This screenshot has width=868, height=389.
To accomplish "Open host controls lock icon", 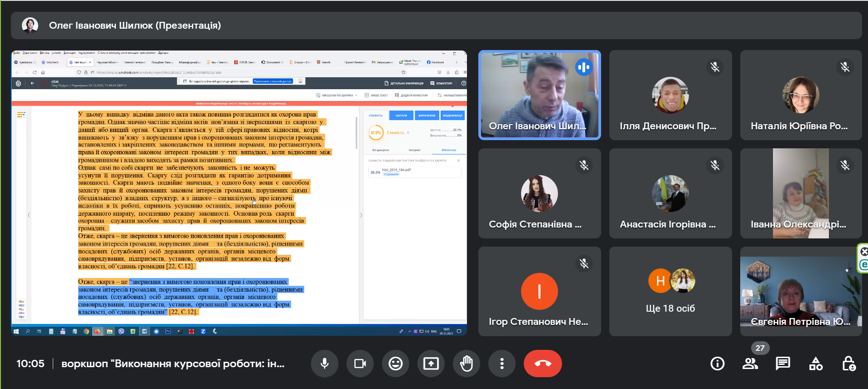I will pyautogui.click(x=848, y=364).
